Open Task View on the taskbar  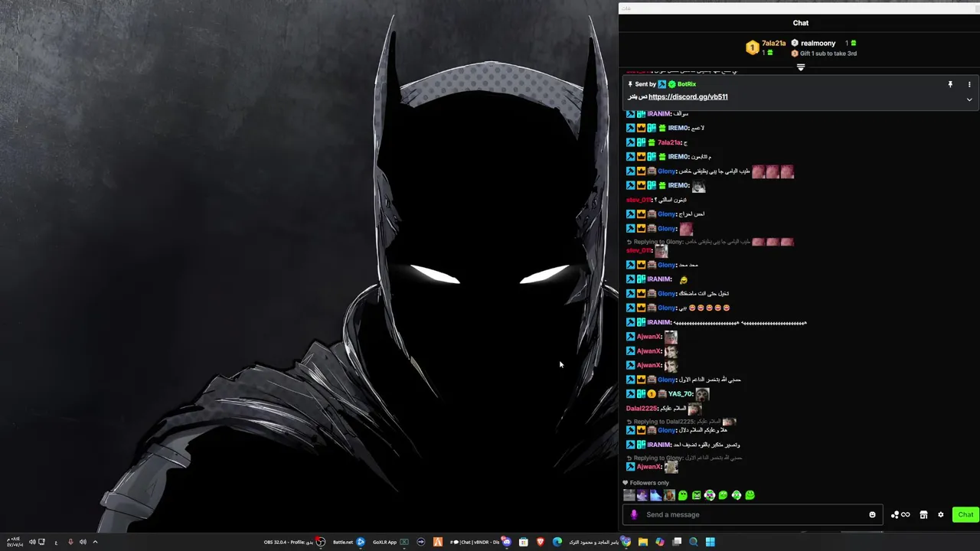point(677,542)
